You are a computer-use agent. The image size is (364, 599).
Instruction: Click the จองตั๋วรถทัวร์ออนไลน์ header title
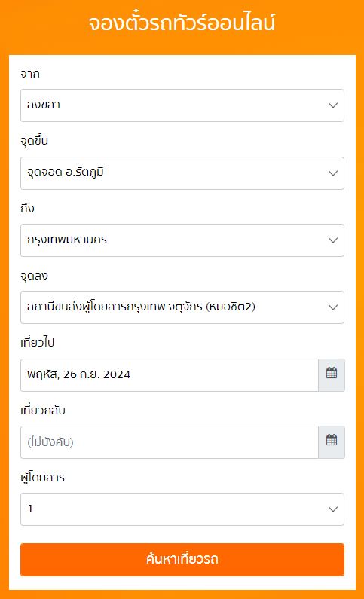pos(182,23)
